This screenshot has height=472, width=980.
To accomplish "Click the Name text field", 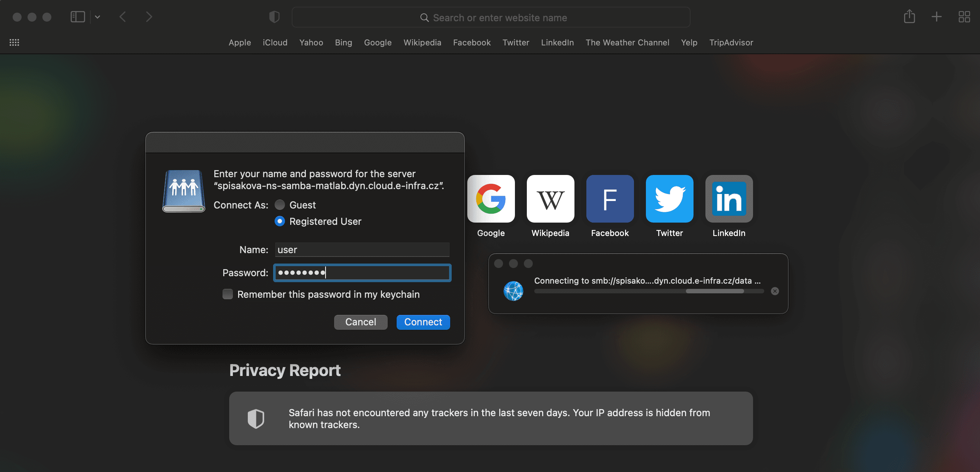I will (362, 250).
